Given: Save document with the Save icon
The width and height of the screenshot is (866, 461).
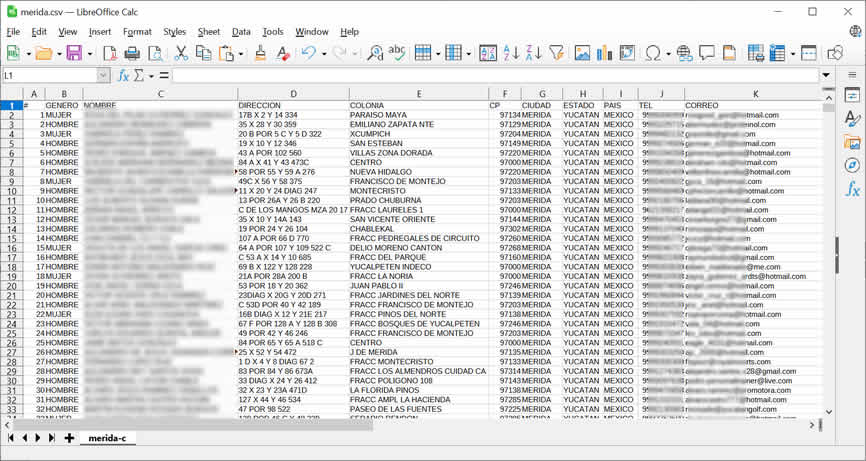Looking at the screenshot, I should tap(74, 53).
